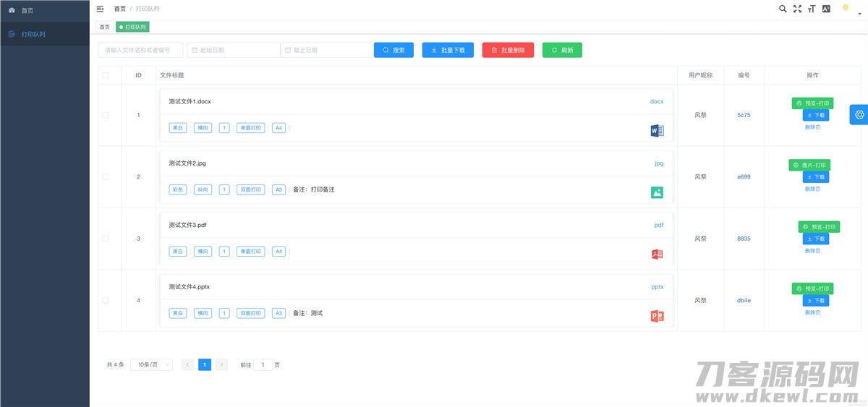Click the blue 批量下载 button
Image resolution: width=868 pixels, height=407 pixels.
click(448, 50)
